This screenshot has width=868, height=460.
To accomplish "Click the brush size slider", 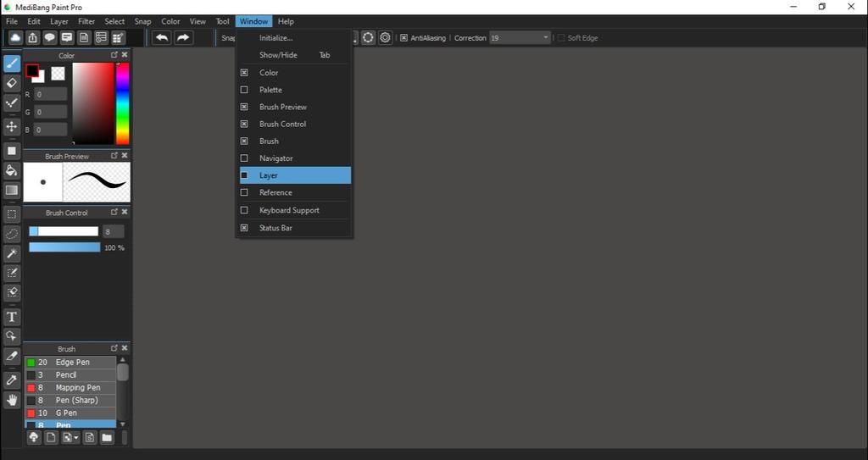I will 64,231.
